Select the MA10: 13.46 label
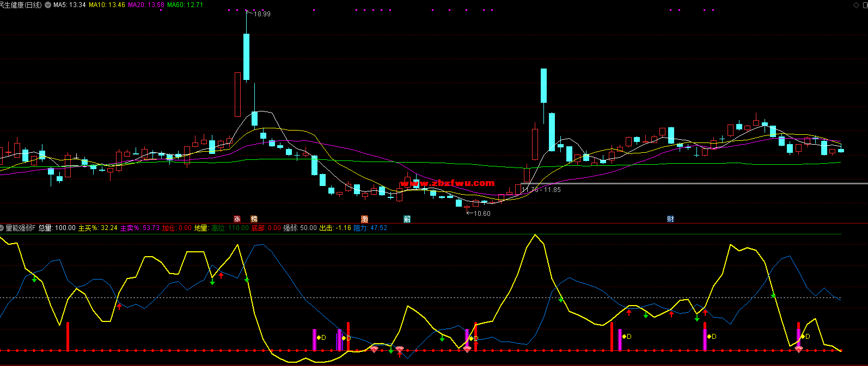 click(107, 5)
